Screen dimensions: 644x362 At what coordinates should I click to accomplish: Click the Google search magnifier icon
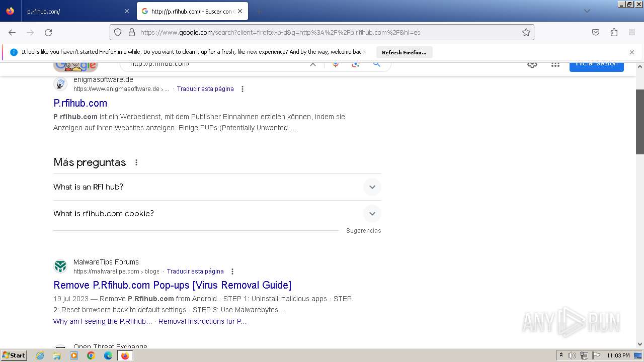[x=376, y=64]
